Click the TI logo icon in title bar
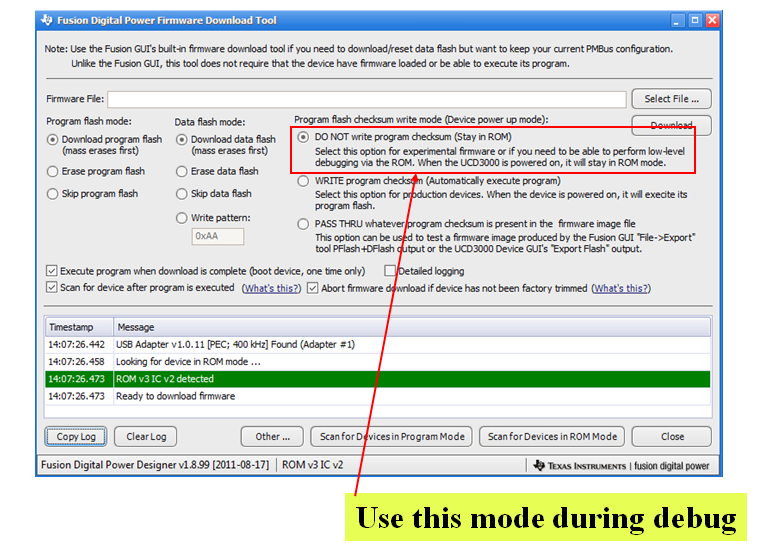This screenshot has width=779, height=554. [x=47, y=20]
